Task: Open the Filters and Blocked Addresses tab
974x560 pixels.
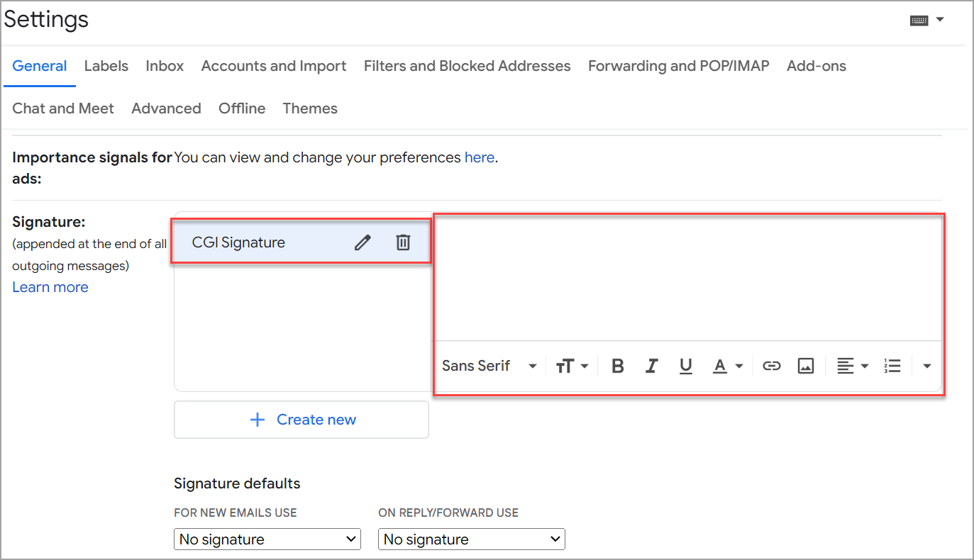Action: click(467, 66)
